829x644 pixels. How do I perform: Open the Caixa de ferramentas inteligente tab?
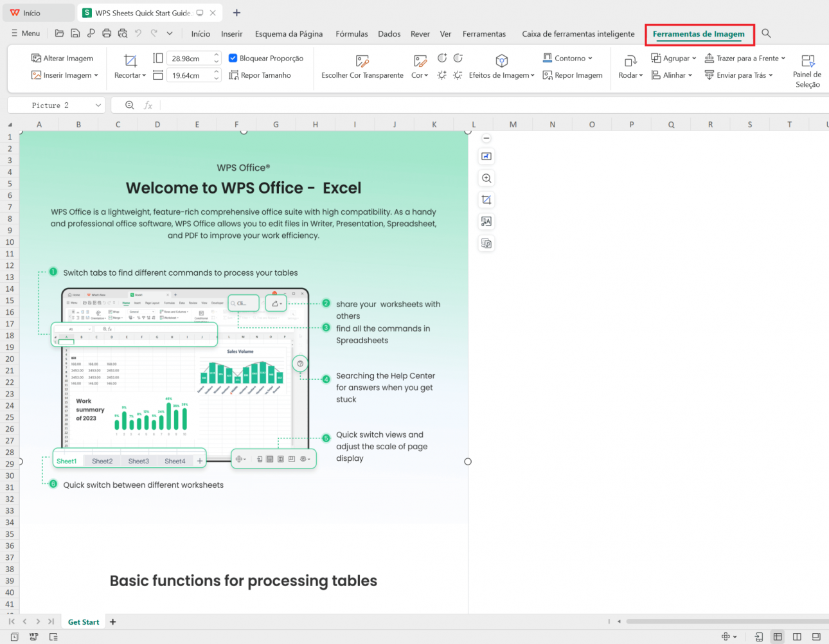point(578,34)
